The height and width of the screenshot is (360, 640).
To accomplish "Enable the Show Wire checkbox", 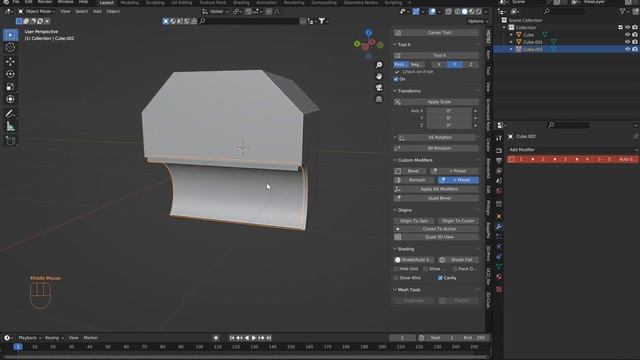I will (396, 278).
